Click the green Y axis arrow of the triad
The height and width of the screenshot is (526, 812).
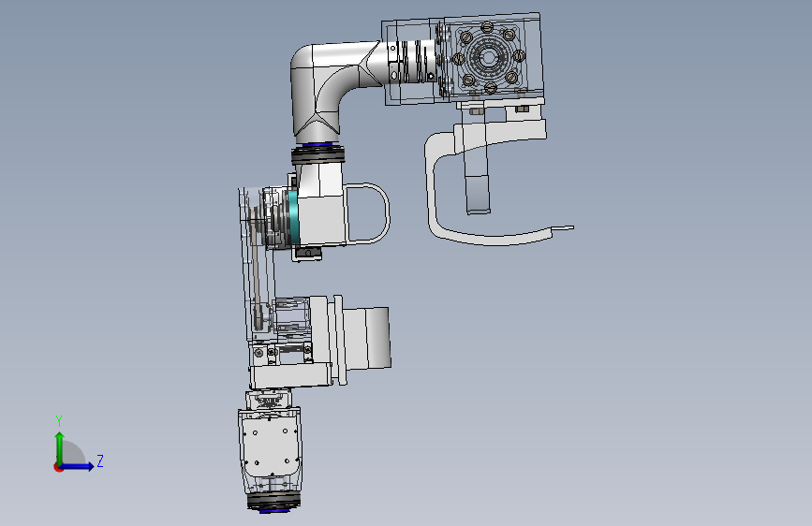click(60, 448)
